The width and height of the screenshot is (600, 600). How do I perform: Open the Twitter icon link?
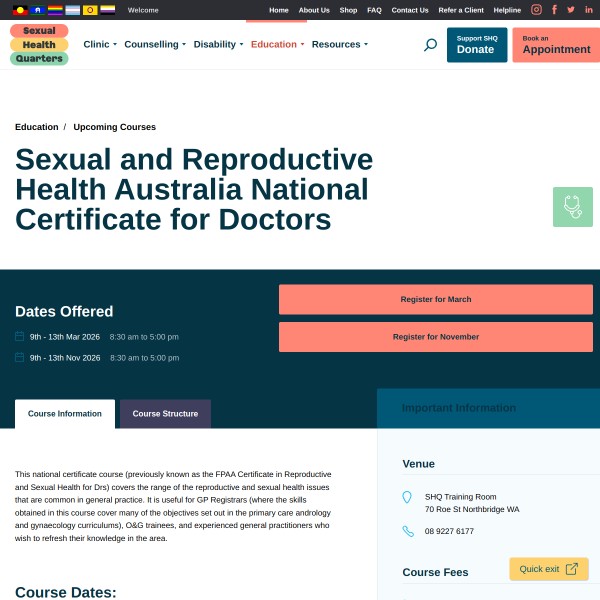pos(571,10)
